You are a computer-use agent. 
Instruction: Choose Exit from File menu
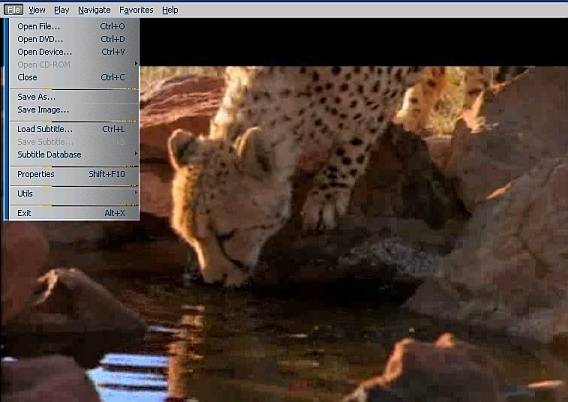(x=74, y=213)
